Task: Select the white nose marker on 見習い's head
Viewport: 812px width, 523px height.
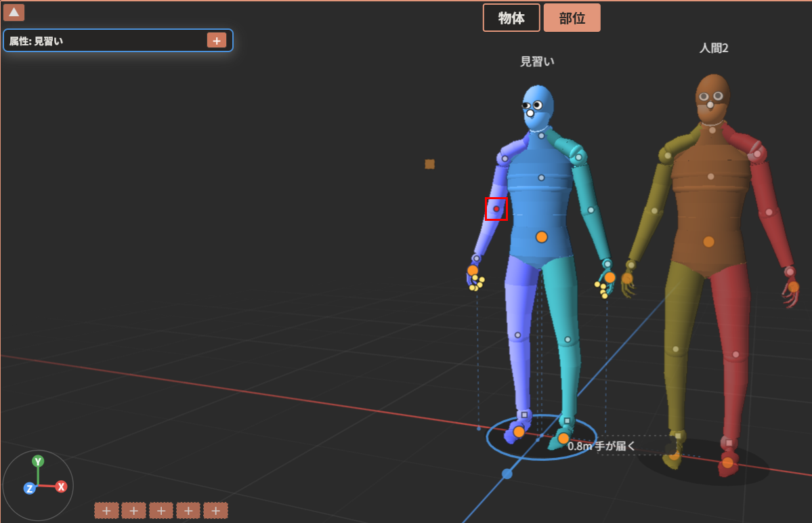Action: tap(530, 113)
